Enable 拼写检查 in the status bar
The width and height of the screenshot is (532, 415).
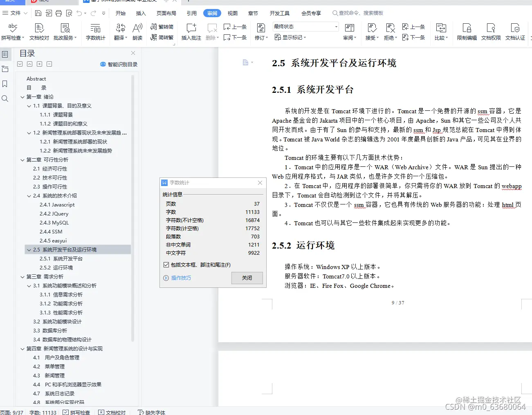[76, 412]
